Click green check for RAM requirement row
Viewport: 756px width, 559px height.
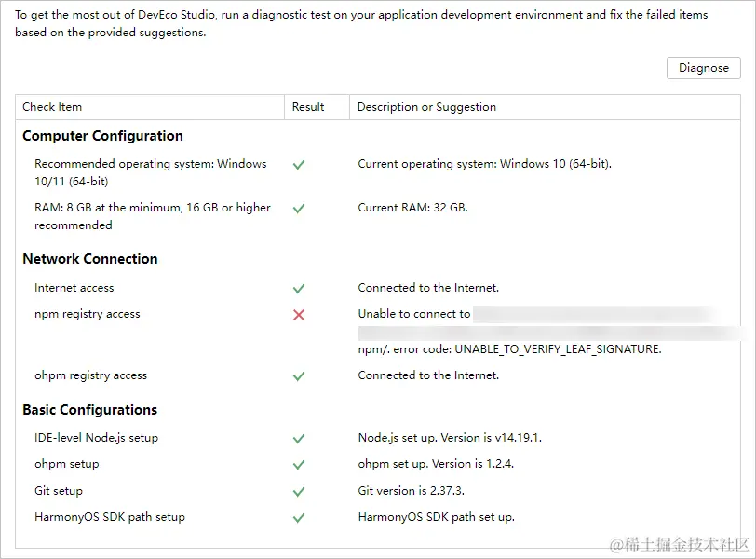(299, 209)
